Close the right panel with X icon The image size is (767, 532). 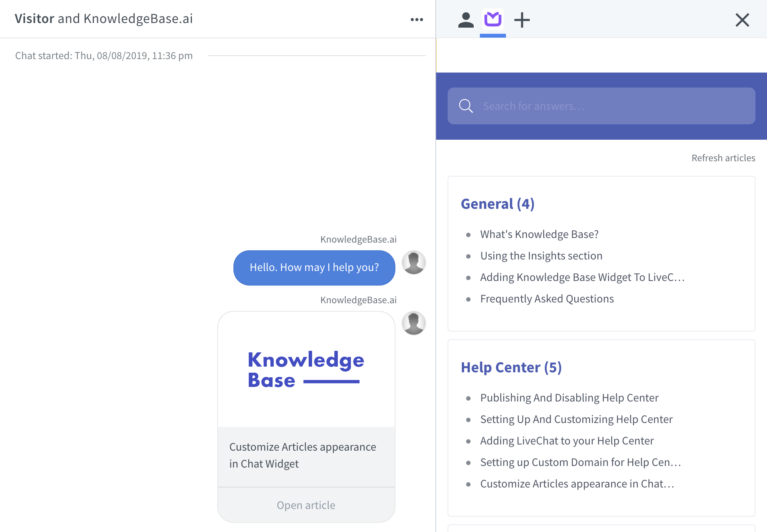pyautogui.click(x=745, y=19)
